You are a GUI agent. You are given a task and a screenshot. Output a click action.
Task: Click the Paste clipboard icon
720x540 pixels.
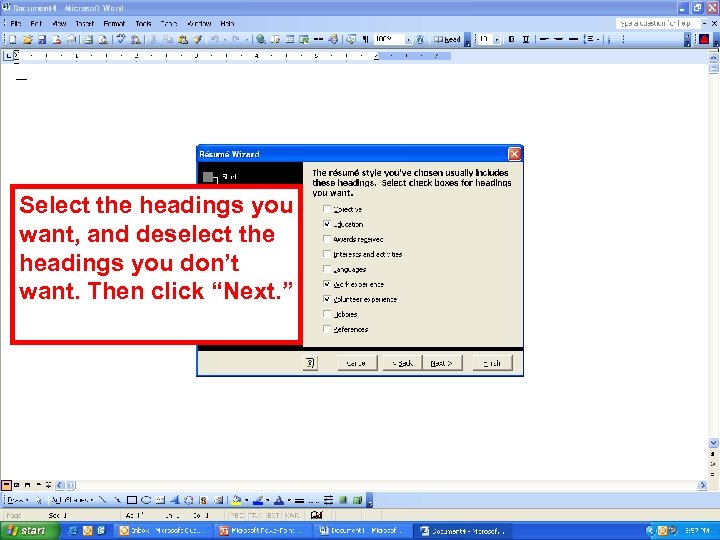click(x=183, y=39)
